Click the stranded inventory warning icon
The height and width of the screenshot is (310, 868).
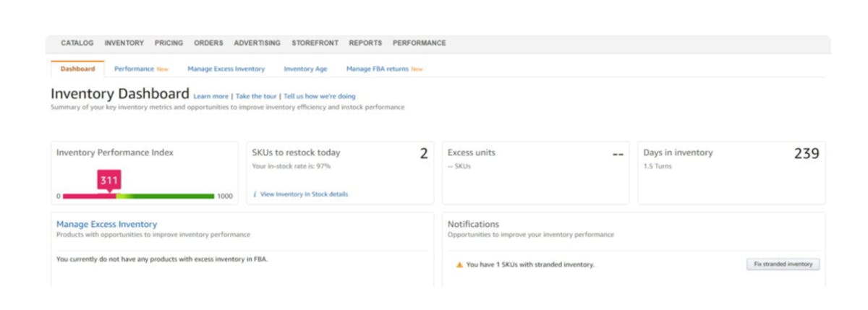[x=459, y=265]
